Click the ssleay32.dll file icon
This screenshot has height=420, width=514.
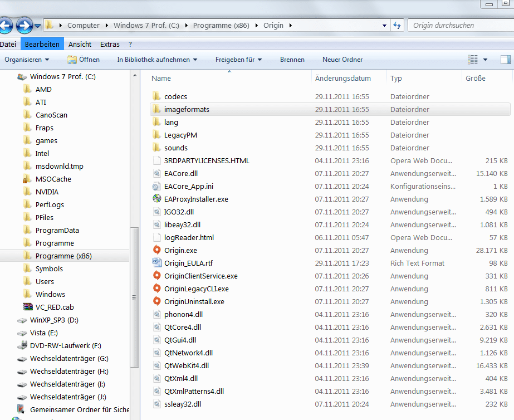pos(157,404)
